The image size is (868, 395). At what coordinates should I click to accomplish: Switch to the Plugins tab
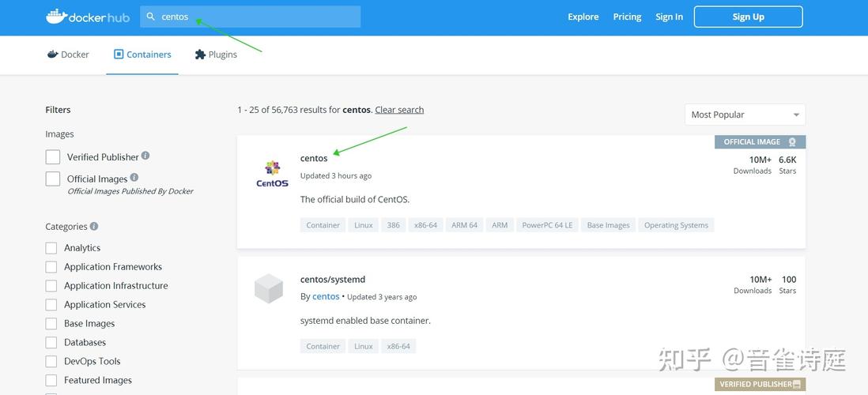tap(216, 55)
